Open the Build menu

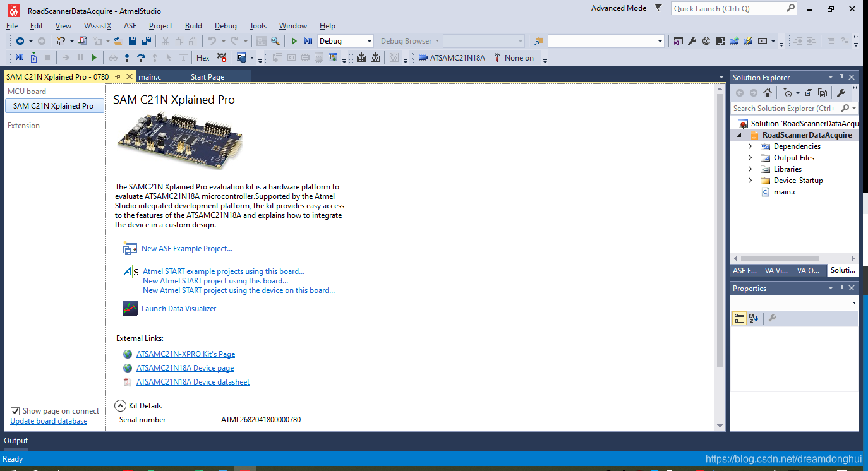pos(193,26)
